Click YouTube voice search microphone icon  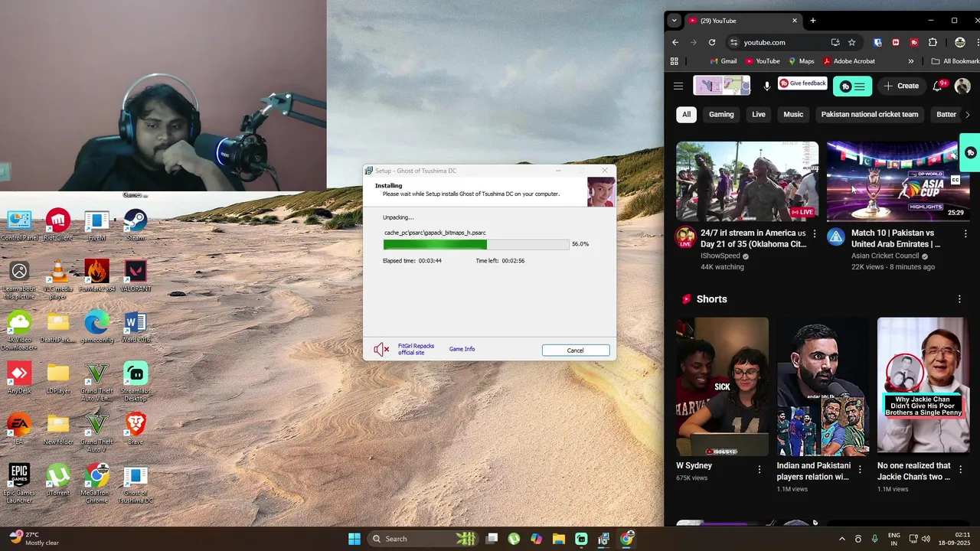pyautogui.click(x=766, y=86)
